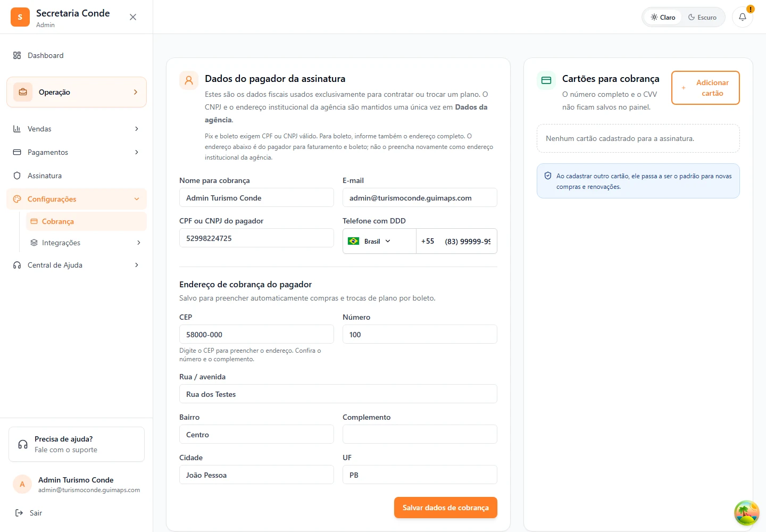The height and width of the screenshot is (532, 766).
Task: Click the Central de Ajuda headset icon
Action: click(x=17, y=265)
